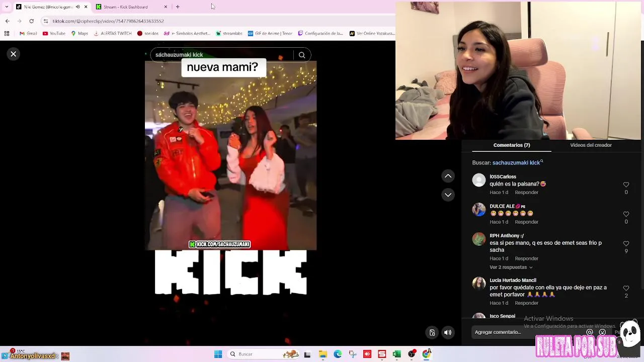Reply to RPH Anthony's comment
644x362 pixels.
(526, 259)
